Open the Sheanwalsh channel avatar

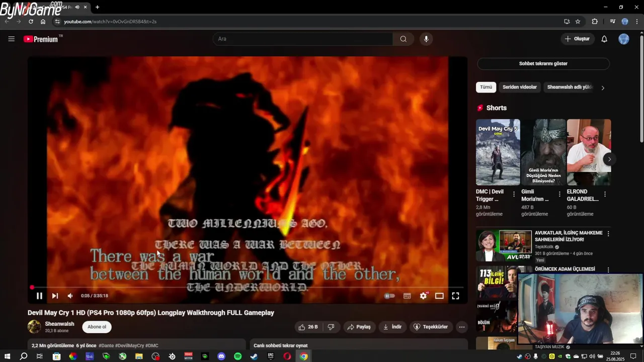pos(34,327)
